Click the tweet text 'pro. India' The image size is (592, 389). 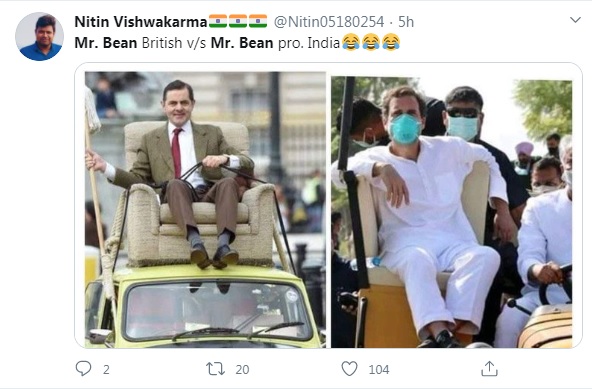point(309,43)
